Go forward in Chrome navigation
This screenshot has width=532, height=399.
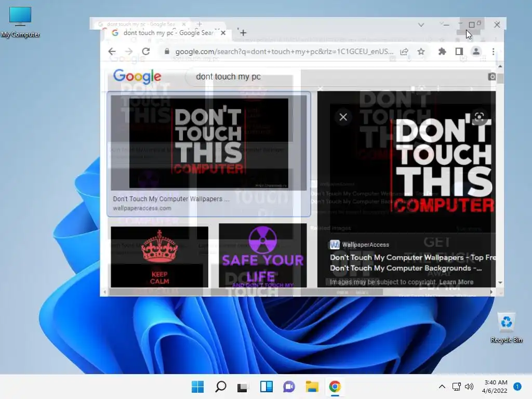pyautogui.click(x=129, y=51)
